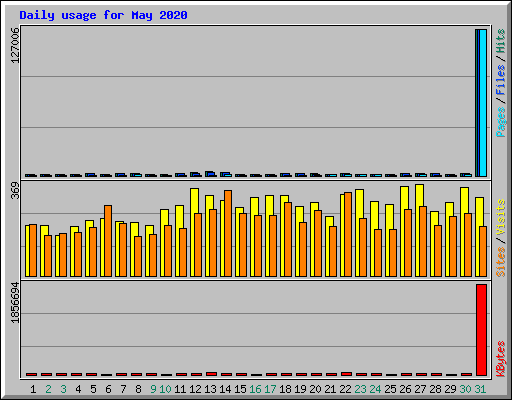Viewport: 512px width, 400px height.
Task: Click the orange Visits bar for day 3
Action: click(63, 255)
